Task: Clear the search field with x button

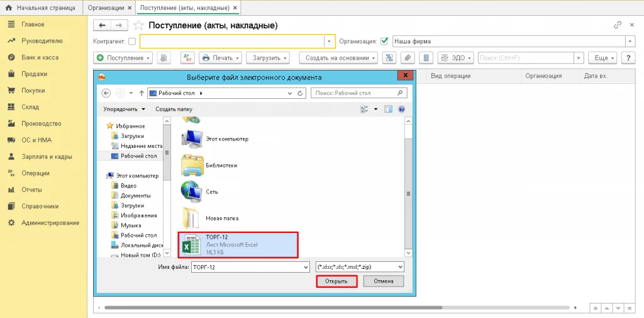Action: 579,58
